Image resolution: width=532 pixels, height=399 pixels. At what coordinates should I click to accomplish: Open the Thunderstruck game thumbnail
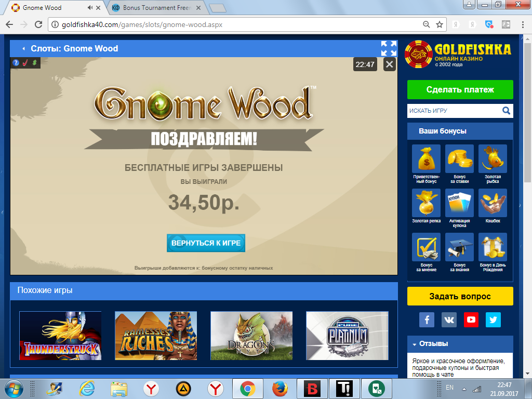60,336
